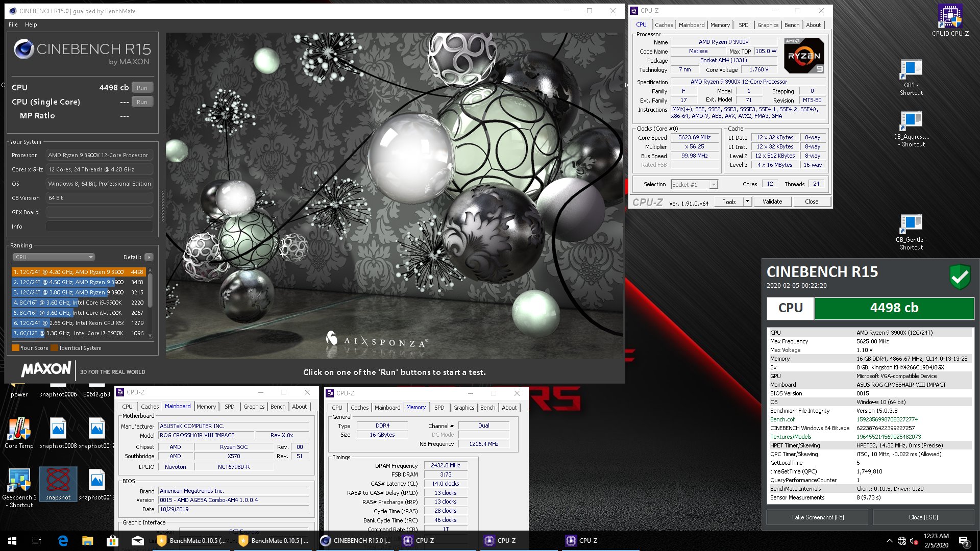Screen dimensions: 980x551
Task: Open the CPUID CPU-Z desktop shortcut
Action: click(950, 20)
